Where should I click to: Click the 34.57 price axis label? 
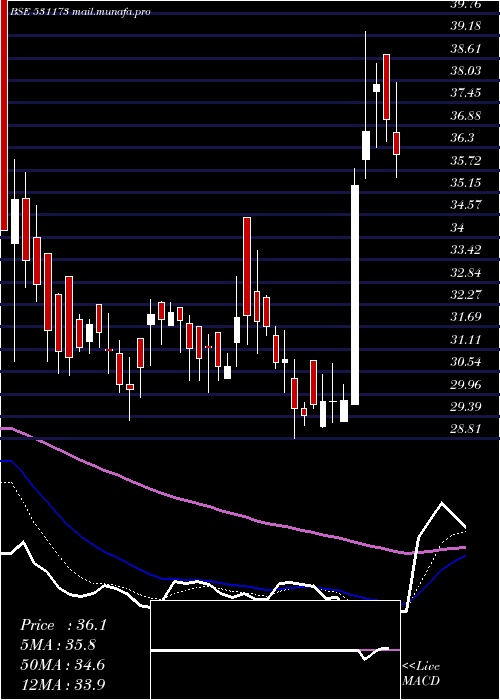tap(466, 205)
